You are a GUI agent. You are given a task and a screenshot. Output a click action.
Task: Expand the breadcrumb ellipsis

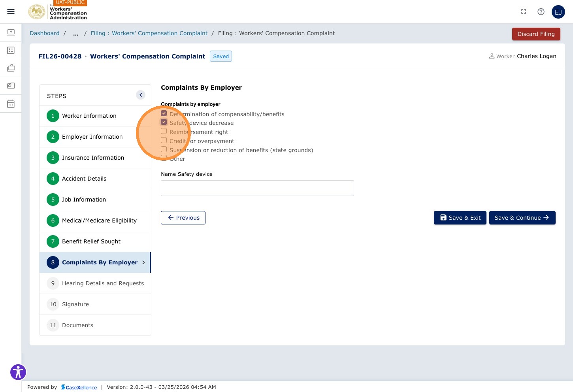(x=75, y=34)
